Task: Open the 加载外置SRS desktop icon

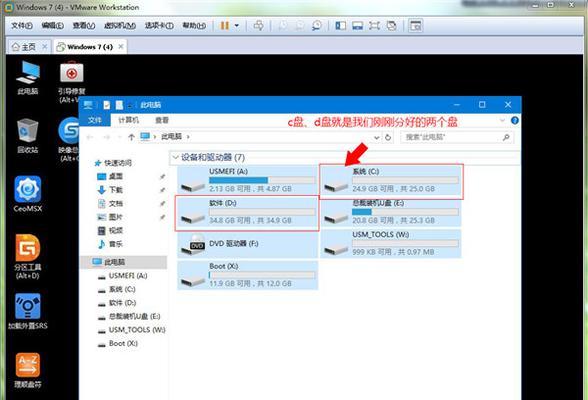Action: (28, 311)
